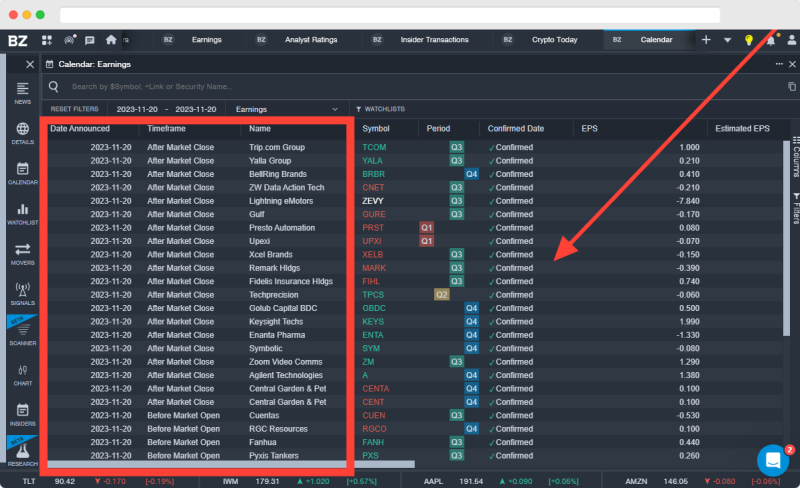Click the AAPL ticker in bottom bar
Screen dimensions: 800x488
coord(434,481)
